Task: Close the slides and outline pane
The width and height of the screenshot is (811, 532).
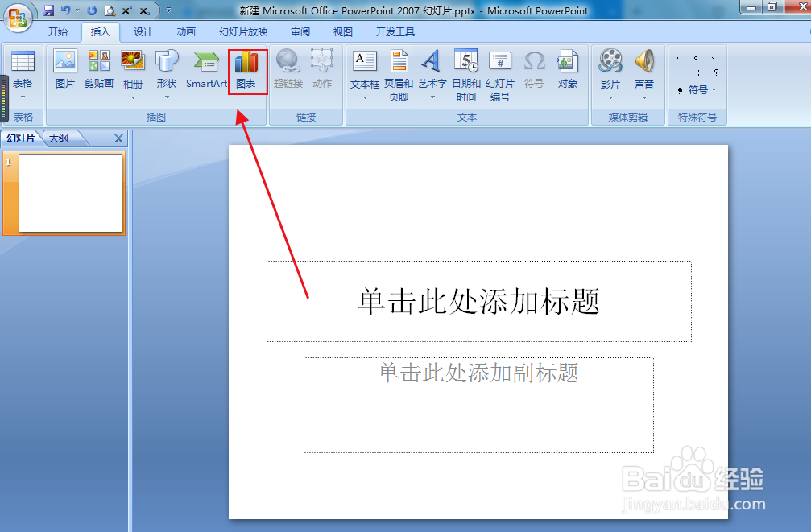Action: coord(118,138)
